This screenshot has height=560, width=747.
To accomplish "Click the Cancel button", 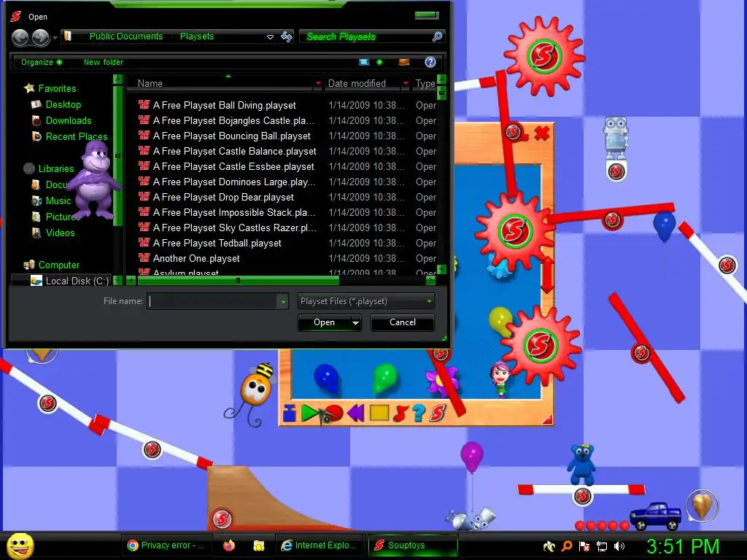I will (403, 322).
